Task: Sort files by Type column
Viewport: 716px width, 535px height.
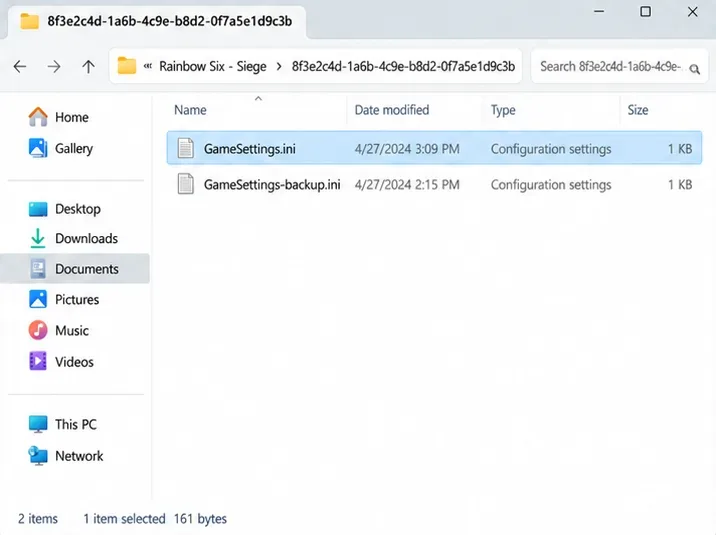Action: [x=503, y=110]
